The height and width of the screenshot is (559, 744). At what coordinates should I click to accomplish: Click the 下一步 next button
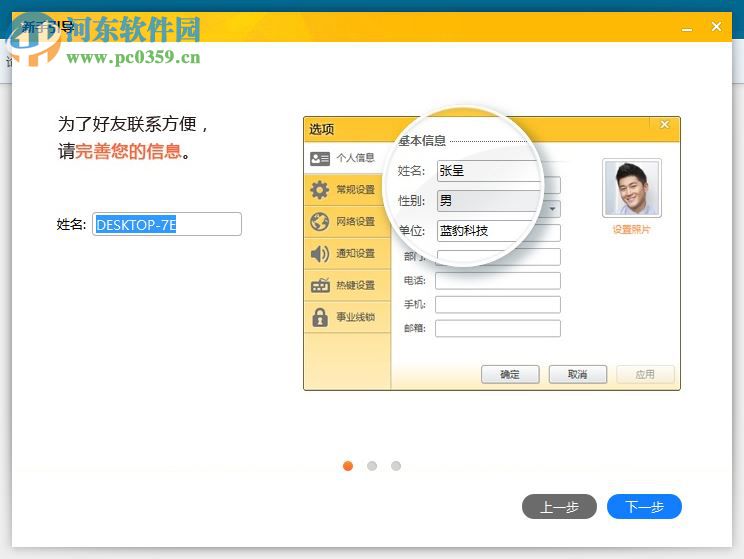coord(644,507)
